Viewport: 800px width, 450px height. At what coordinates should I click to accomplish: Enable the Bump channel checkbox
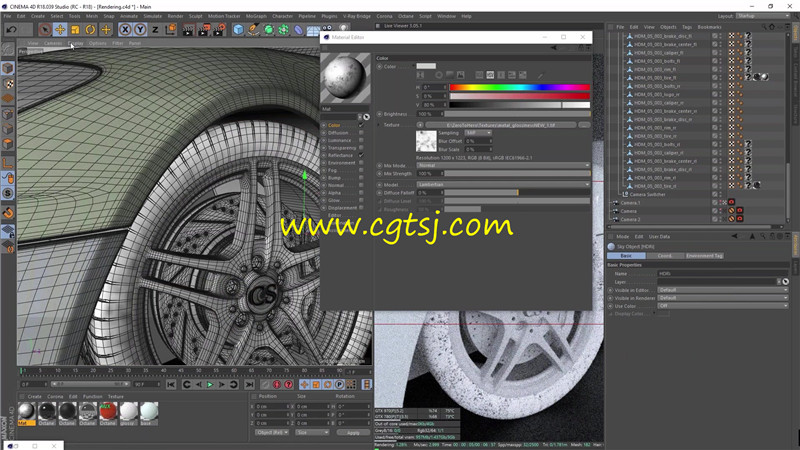361,178
